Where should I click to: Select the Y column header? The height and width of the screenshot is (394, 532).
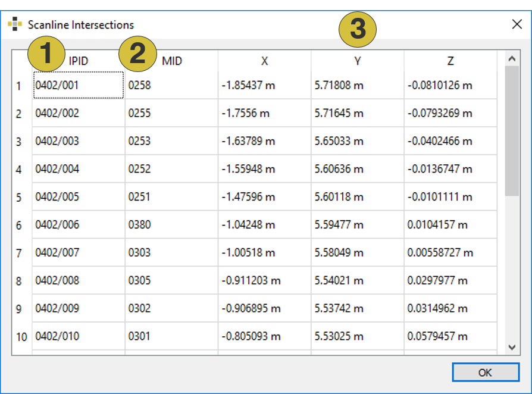click(357, 61)
